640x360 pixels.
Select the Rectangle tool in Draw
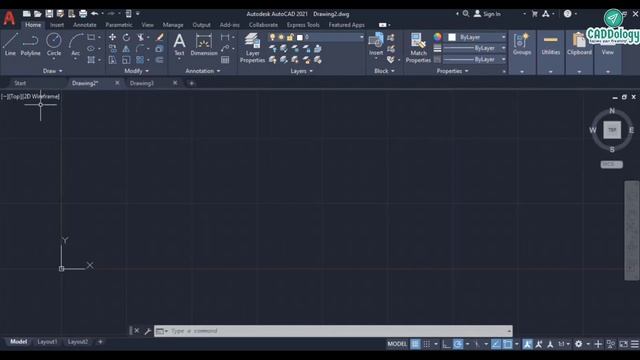click(x=91, y=37)
